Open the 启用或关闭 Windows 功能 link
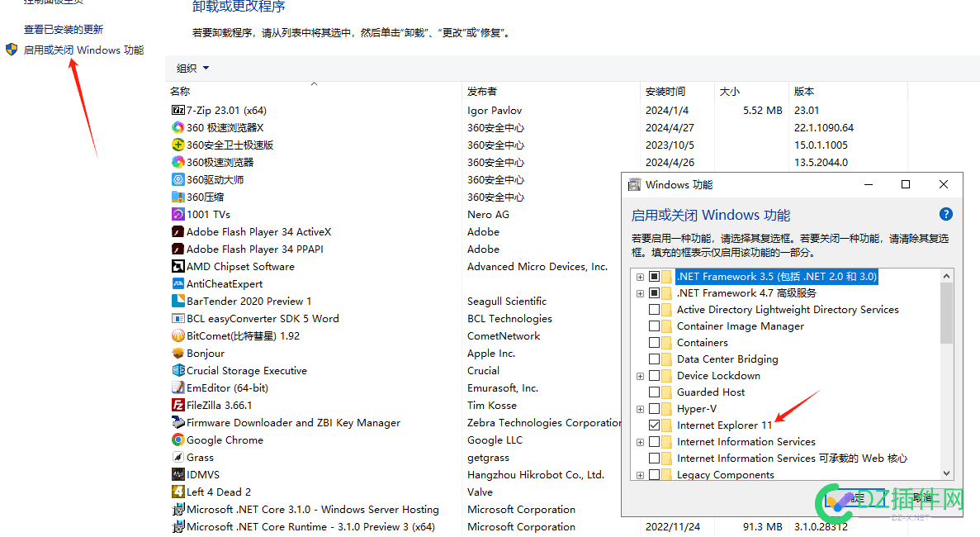This screenshot has width=980, height=537. coord(83,50)
